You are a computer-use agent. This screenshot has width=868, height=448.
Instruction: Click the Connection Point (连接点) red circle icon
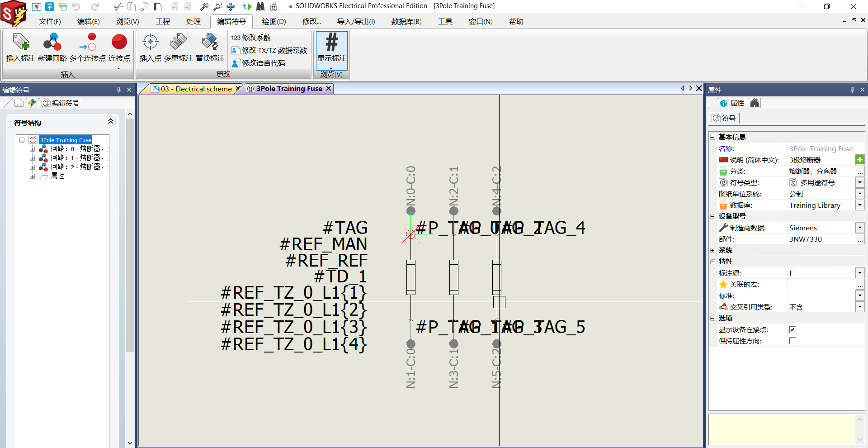pos(119,43)
